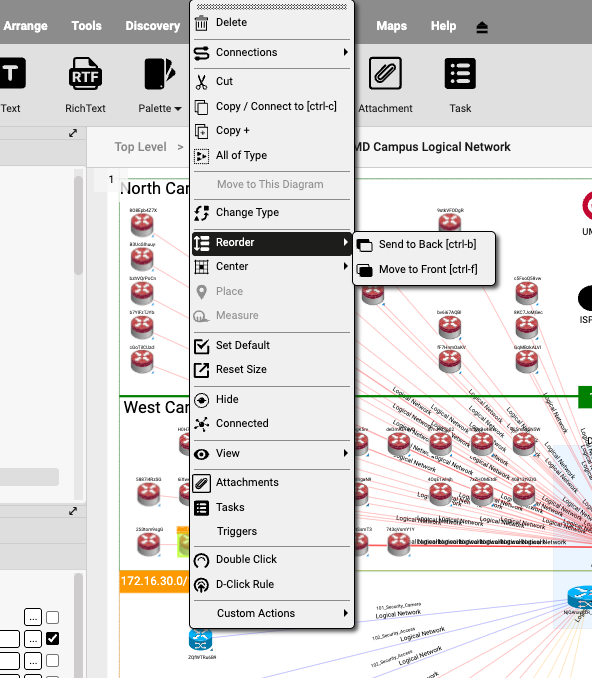Click the Change Type icon
This screenshot has height=678, width=592.
tap(201, 213)
